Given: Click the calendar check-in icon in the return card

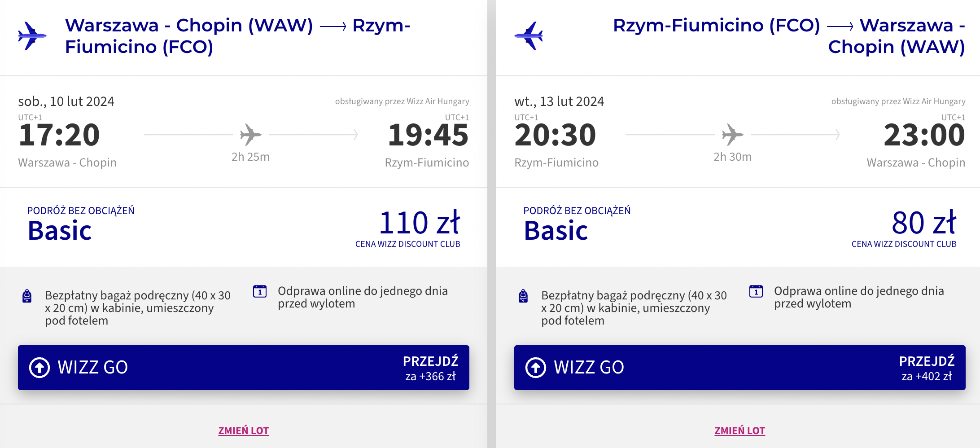Looking at the screenshot, I should (756, 291).
